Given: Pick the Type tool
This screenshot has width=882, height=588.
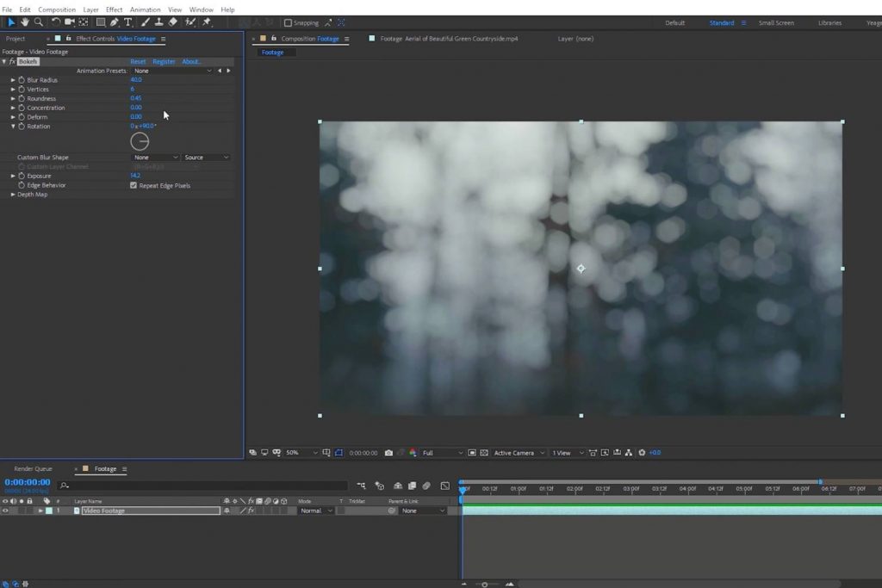Looking at the screenshot, I should pos(128,22).
